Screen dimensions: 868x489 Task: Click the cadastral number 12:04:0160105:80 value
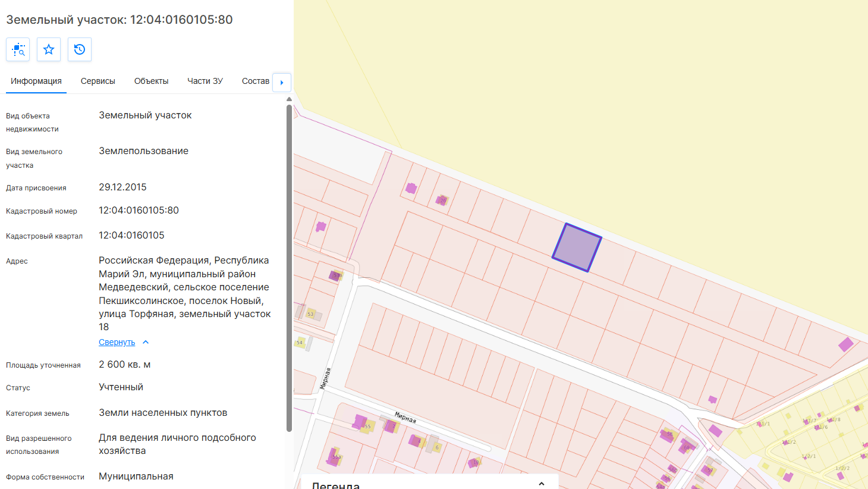(139, 211)
